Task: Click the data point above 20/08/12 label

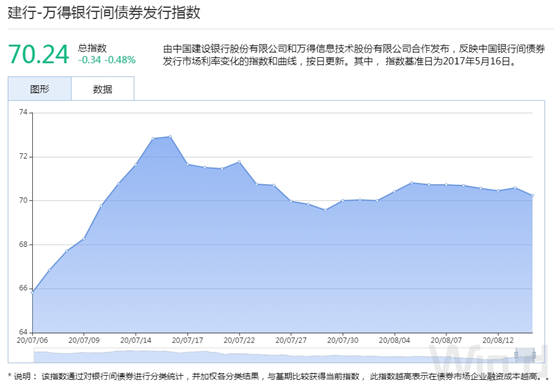Action: [x=498, y=191]
